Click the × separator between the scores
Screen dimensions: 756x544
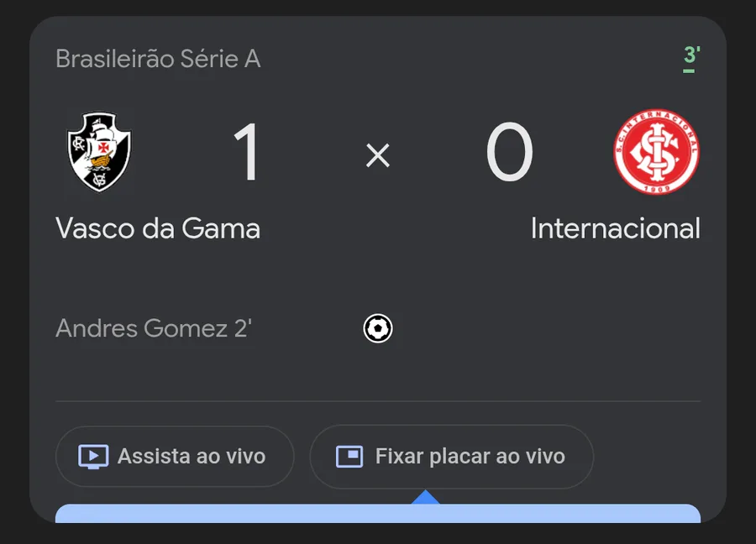[378, 155]
